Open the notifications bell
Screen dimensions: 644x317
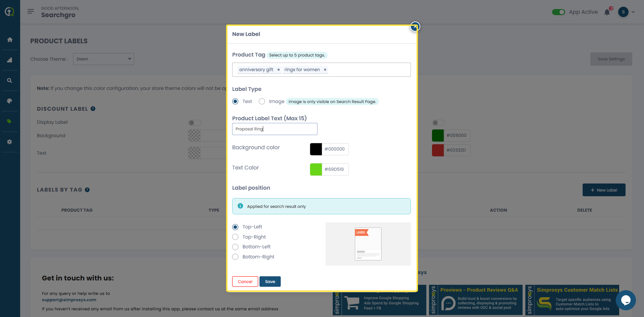[x=607, y=12]
